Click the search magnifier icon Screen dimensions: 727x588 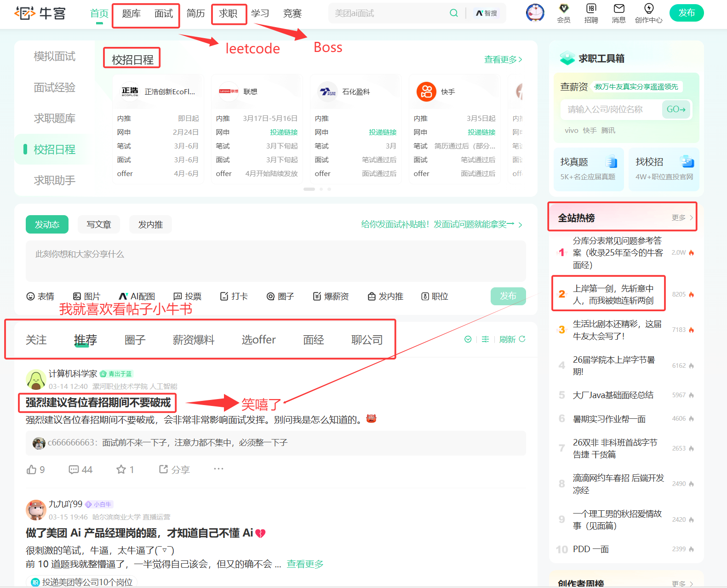click(453, 13)
